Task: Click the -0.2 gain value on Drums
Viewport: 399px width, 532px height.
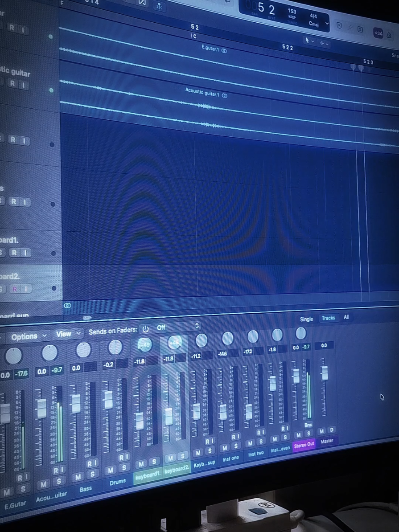Action: [x=108, y=364]
